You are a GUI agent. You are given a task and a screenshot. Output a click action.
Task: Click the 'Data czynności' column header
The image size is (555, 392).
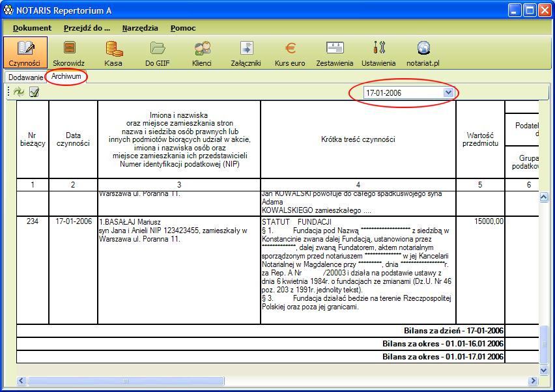point(73,139)
